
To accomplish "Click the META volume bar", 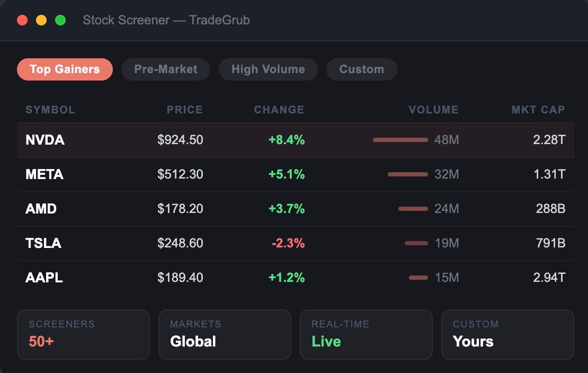I will pyautogui.click(x=407, y=174).
